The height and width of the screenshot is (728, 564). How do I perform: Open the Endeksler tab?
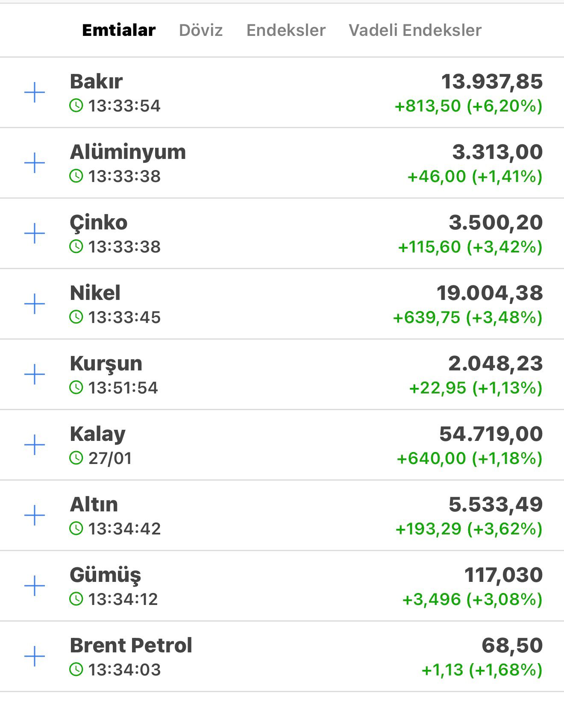286,30
